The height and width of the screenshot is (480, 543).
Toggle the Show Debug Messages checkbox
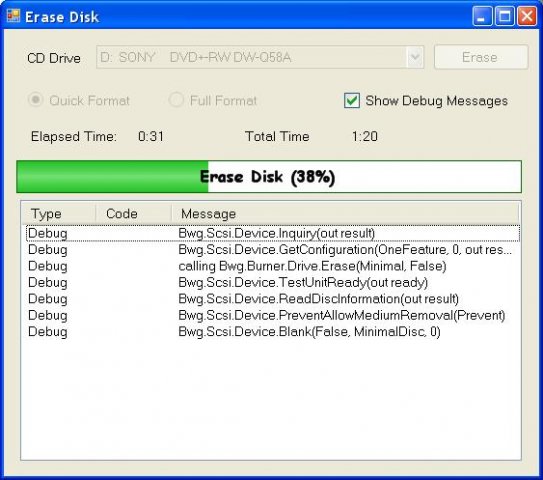(x=352, y=101)
